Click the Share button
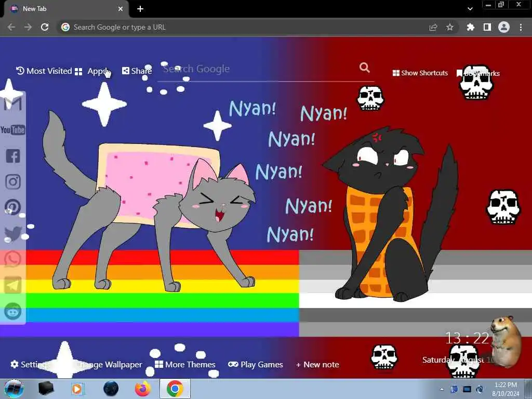The width and height of the screenshot is (532, 399). pyautogui.click(x=137, y=71)
